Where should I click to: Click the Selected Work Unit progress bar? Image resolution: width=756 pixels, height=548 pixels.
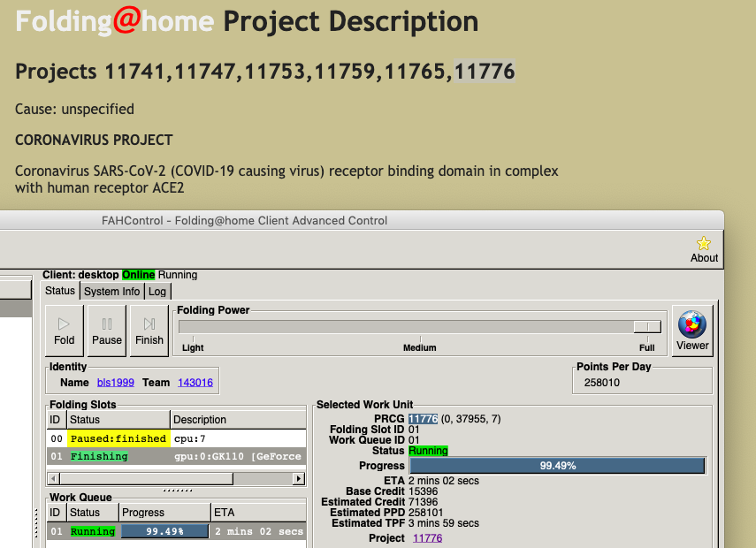[557, 466]
